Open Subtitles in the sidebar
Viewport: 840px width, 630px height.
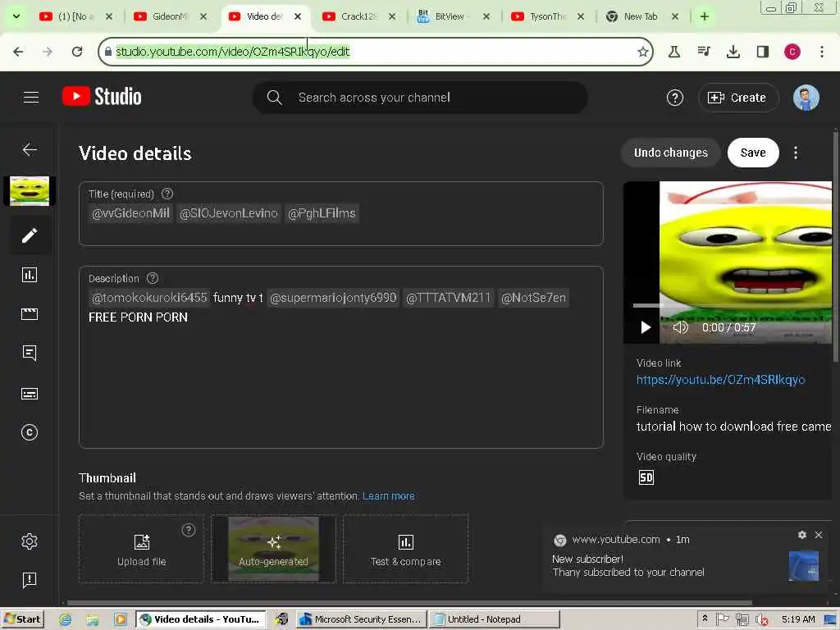coord(30,394)
